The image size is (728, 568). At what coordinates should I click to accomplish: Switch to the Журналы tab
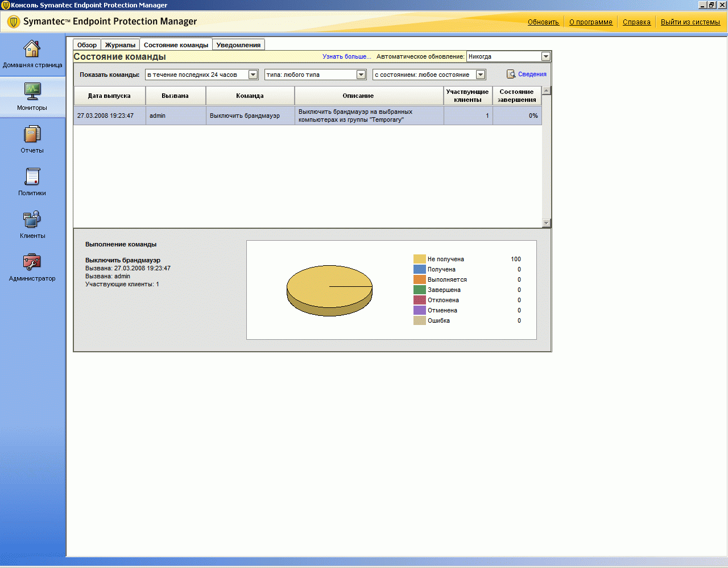pos(120,45)
